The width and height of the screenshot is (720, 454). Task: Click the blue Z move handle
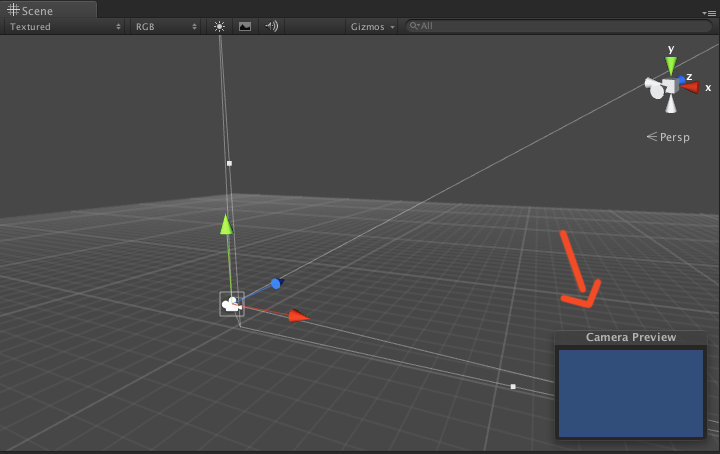coord(276,283)
